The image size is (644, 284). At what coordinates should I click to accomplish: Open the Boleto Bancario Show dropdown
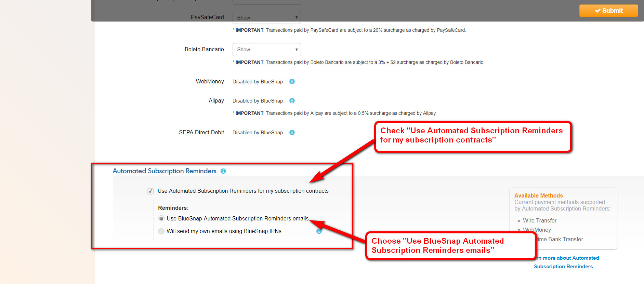click(x=266, y=50)
